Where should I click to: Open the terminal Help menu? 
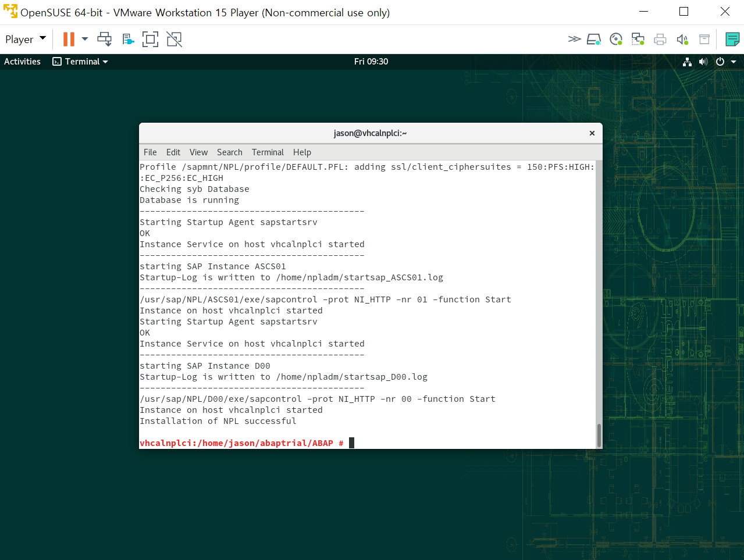(x=302, y=152)
